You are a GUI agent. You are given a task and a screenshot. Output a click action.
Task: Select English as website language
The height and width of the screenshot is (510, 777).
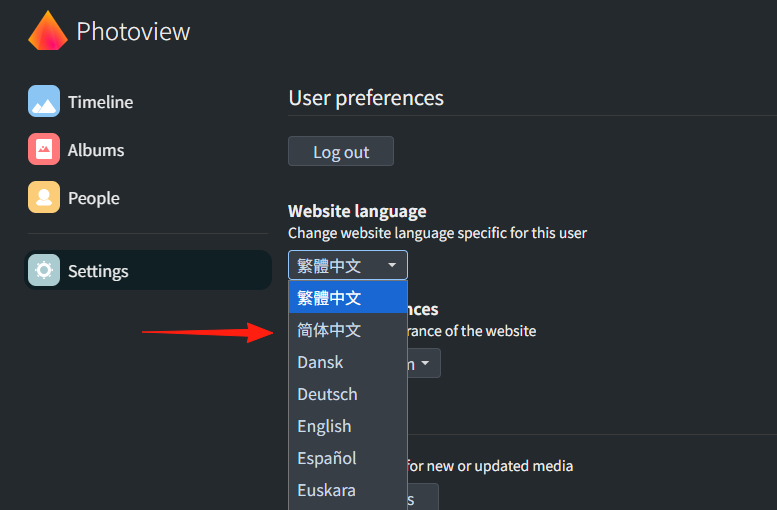[348, 426]
